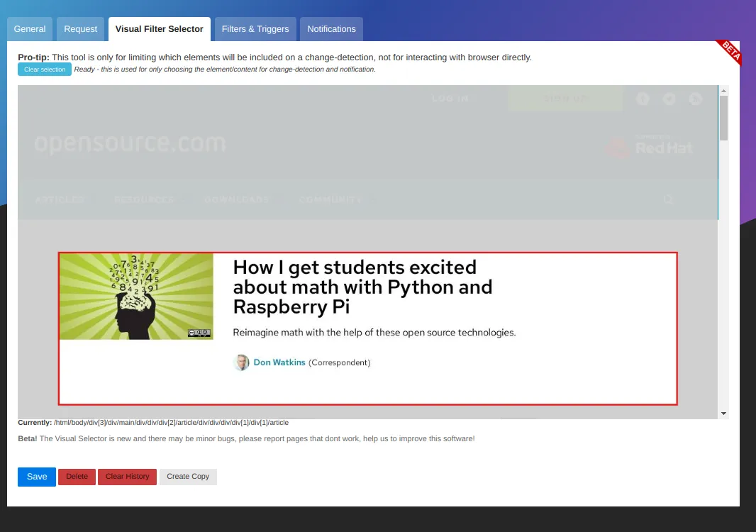This screenshot has height=532, width=756.
Task: Click the Twitter icon in page preview
Action: [x=669, y=99]
